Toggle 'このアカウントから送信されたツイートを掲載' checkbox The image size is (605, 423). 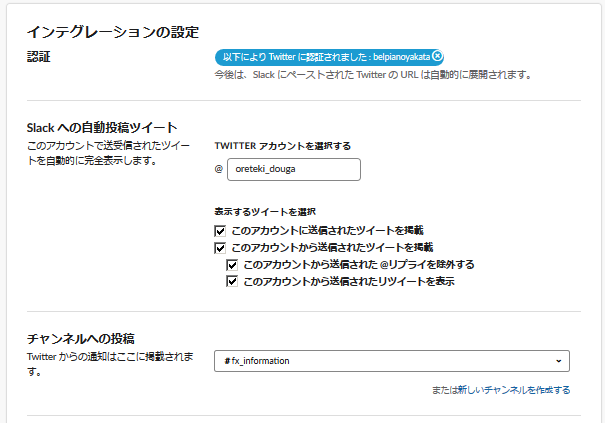pyautogui.click(x=220, y=248)
